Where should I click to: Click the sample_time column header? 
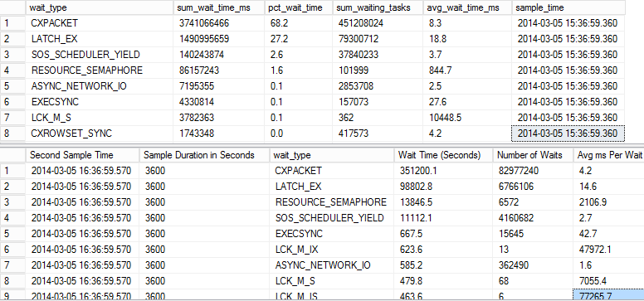568,7
